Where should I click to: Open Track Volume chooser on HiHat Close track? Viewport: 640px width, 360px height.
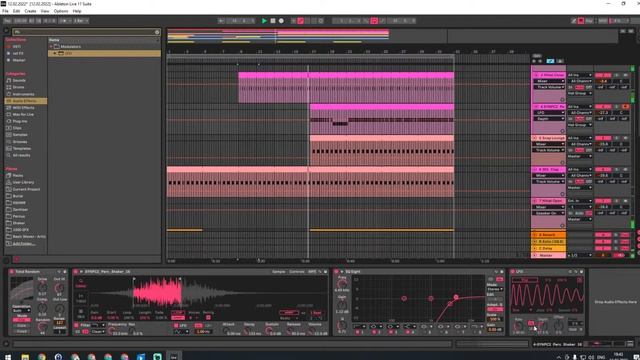(549, 87)
